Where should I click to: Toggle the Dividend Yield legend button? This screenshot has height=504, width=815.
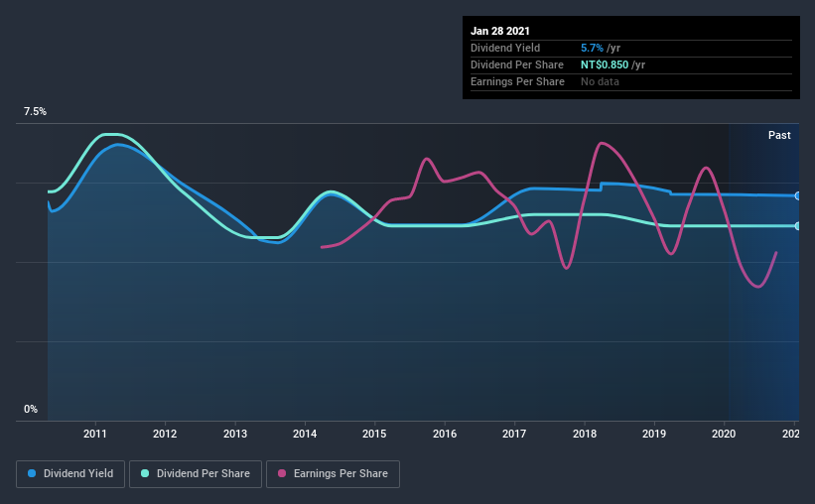coord(70,474)
